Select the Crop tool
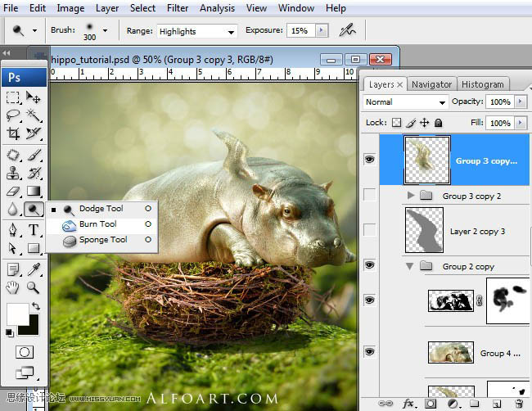Screen dimensions: 532x411 13,133
